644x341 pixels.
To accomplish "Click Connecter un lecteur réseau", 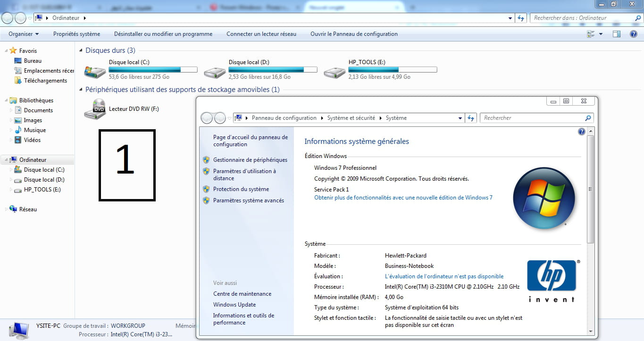I will (x=261, y=34).
